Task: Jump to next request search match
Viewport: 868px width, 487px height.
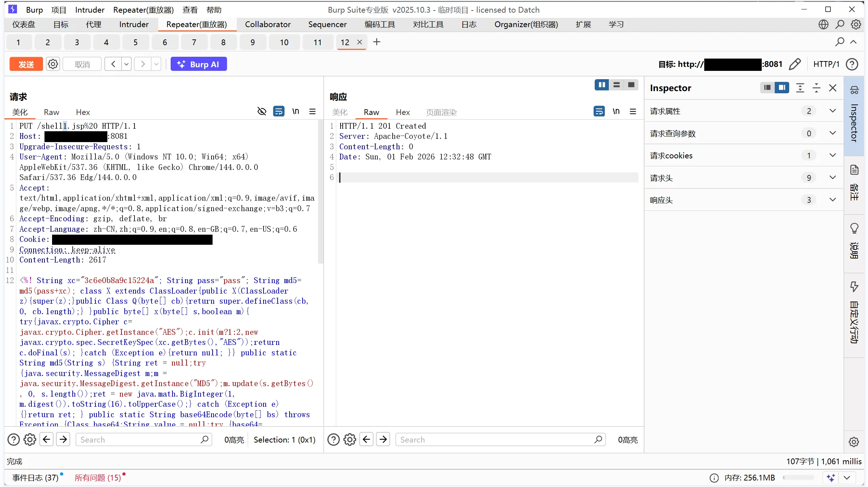Action: pyautogui.click(x=63, y=440)
